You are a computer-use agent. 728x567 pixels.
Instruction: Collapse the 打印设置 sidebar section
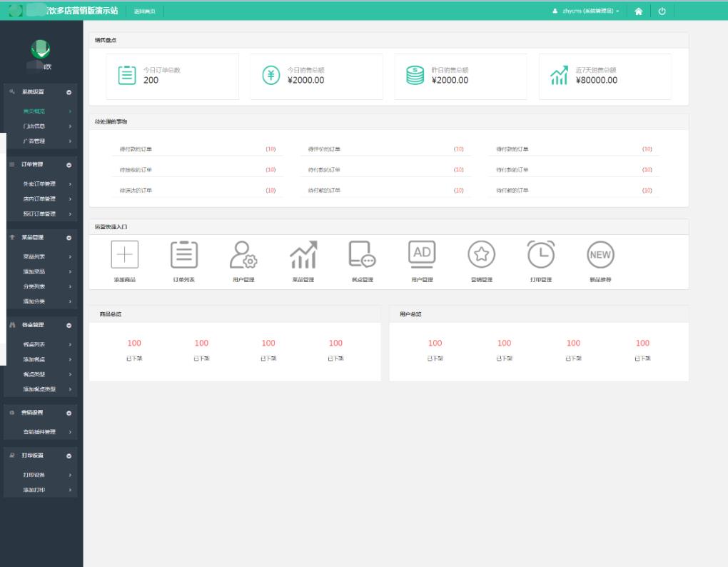[x=69, y=456]
